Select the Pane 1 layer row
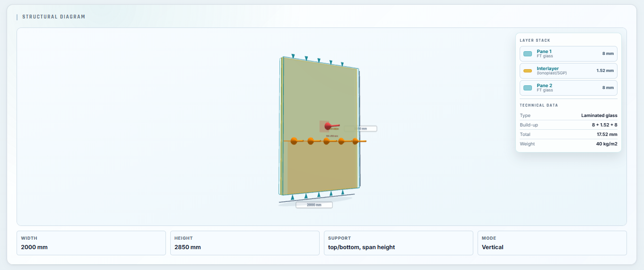644x270 pixels. 568,54
